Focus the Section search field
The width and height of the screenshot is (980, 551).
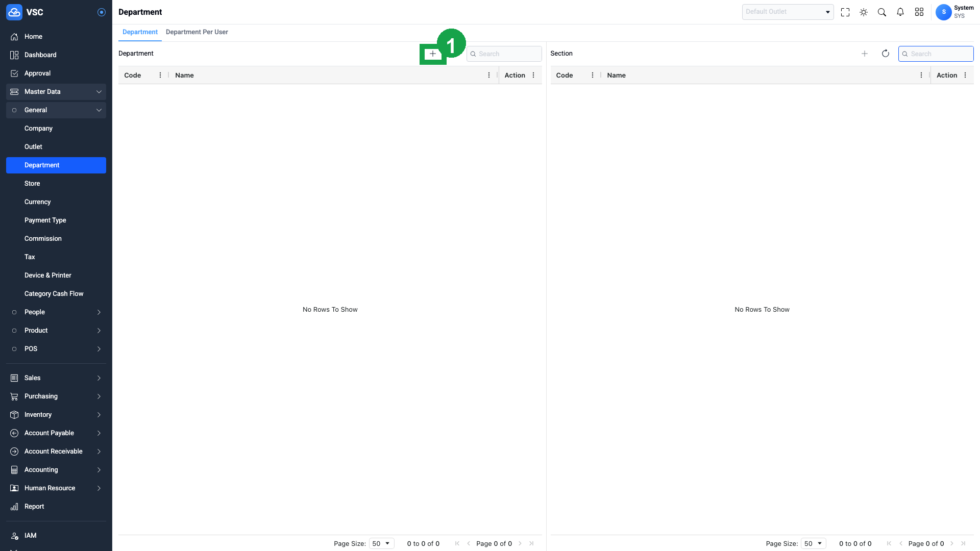click(936, 54)
